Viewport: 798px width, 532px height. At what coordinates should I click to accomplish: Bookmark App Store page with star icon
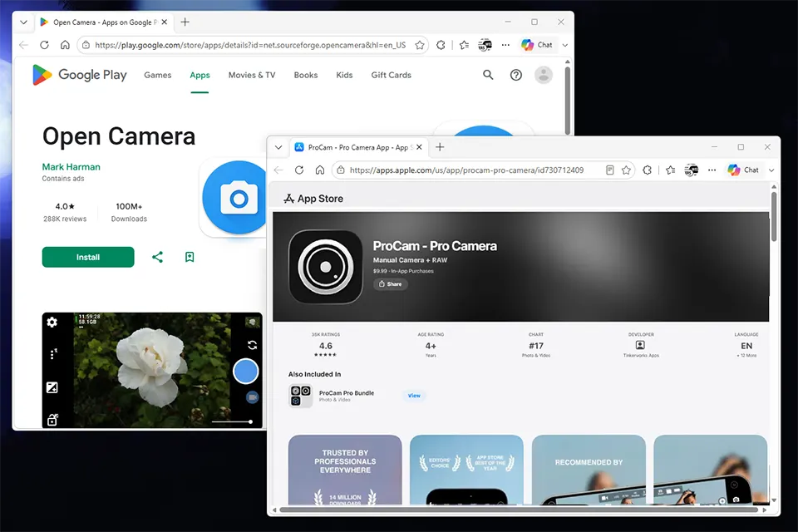click(x=626, y=170)
